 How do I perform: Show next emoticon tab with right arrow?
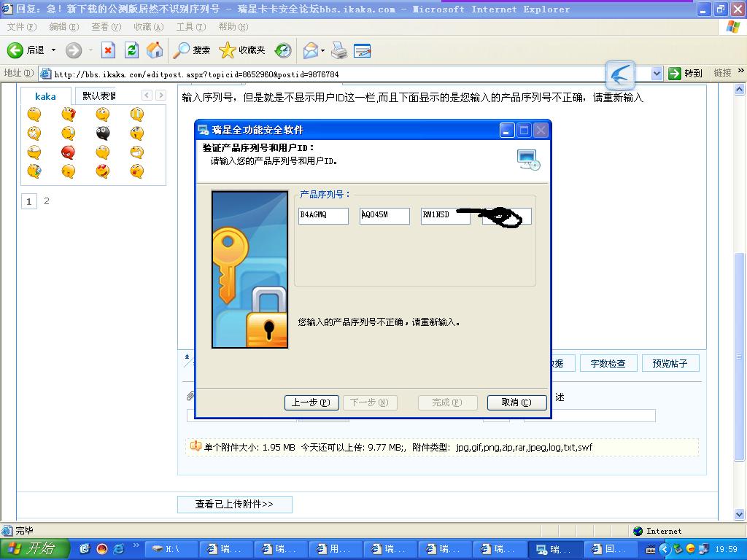point(161,96)
